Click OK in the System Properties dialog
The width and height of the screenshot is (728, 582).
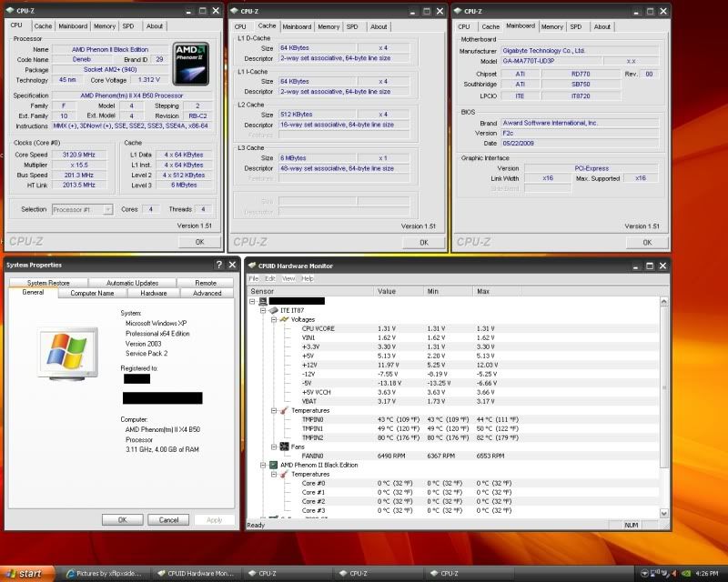click(x=123, y=520)
